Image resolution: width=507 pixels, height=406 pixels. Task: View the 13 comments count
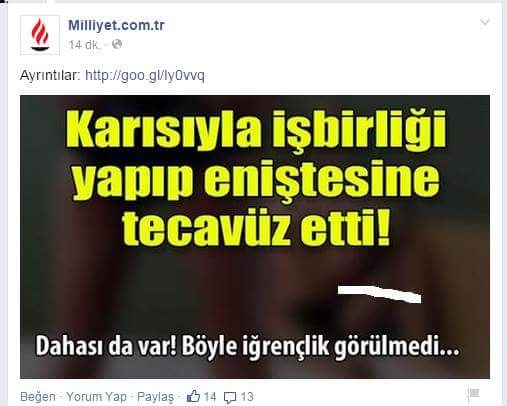click(x=247, y=397)
